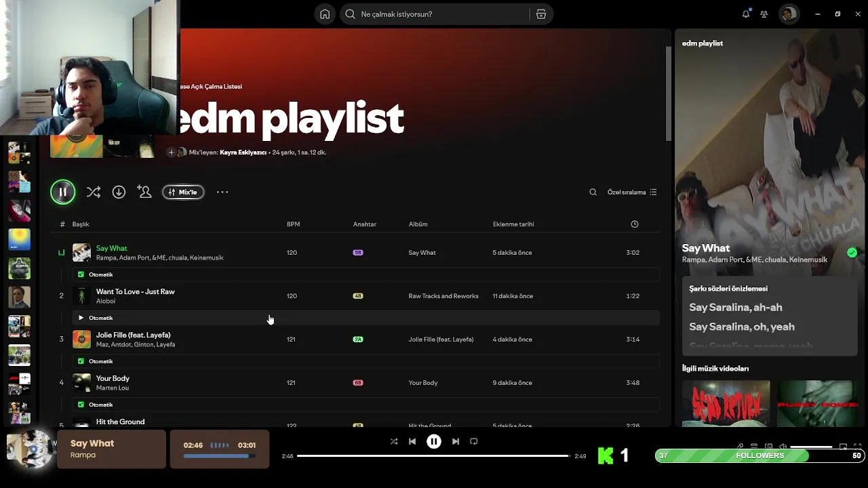
Task: Toggle shuffle in the bottom player bar
Action: 394,442
